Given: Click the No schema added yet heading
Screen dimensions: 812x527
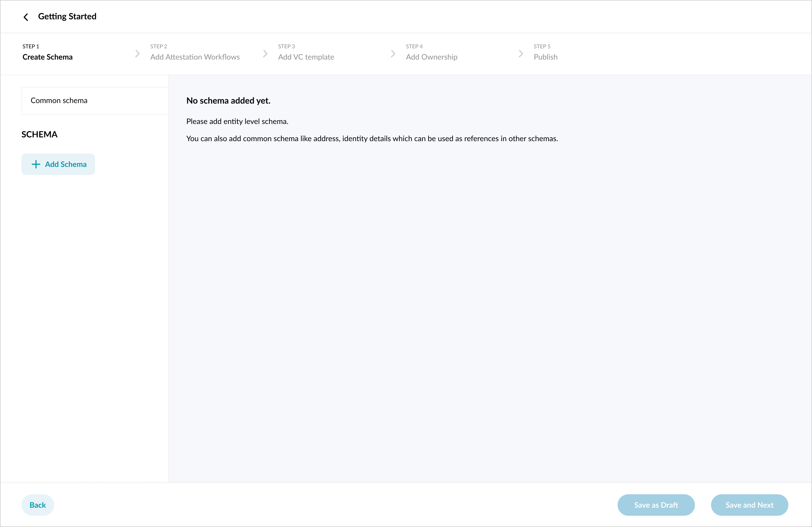Looking at the screenshot, I should [228, 101].
